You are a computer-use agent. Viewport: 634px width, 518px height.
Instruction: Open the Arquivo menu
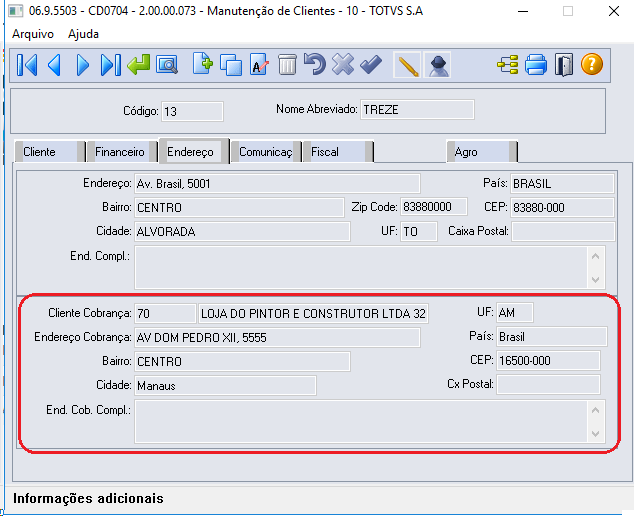(33, 34)
